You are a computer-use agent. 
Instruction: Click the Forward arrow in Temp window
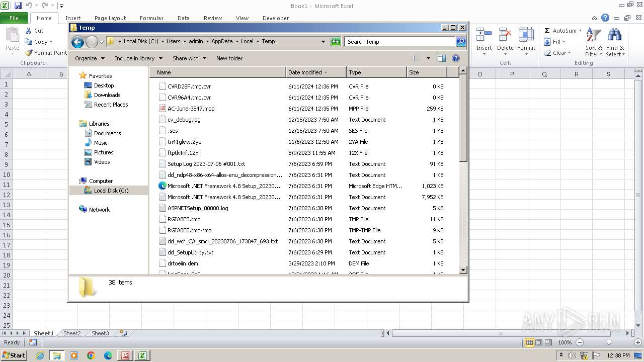[92, 42]
